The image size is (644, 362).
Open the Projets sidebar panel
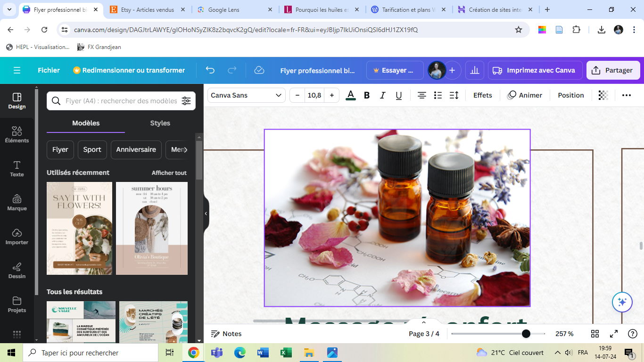[17, 304]
